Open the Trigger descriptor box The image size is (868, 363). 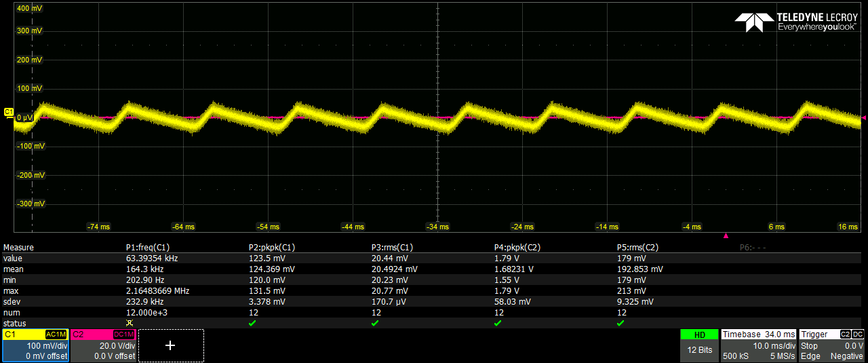pyautogui.click(x=832, y=345)
